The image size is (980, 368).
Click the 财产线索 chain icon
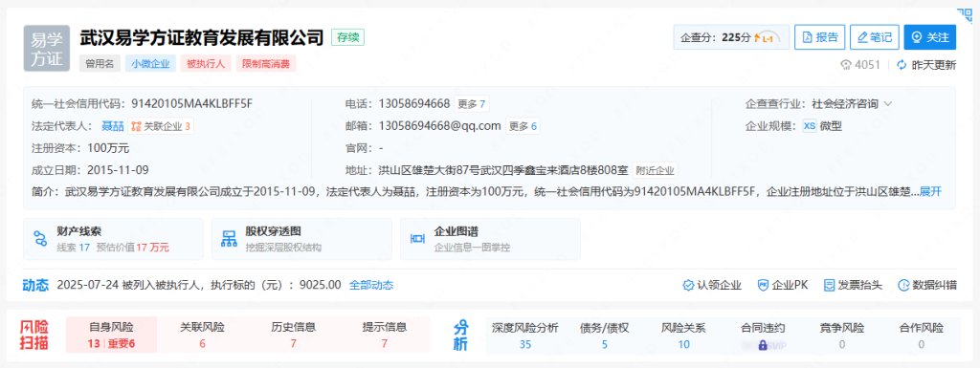(40, 239)
